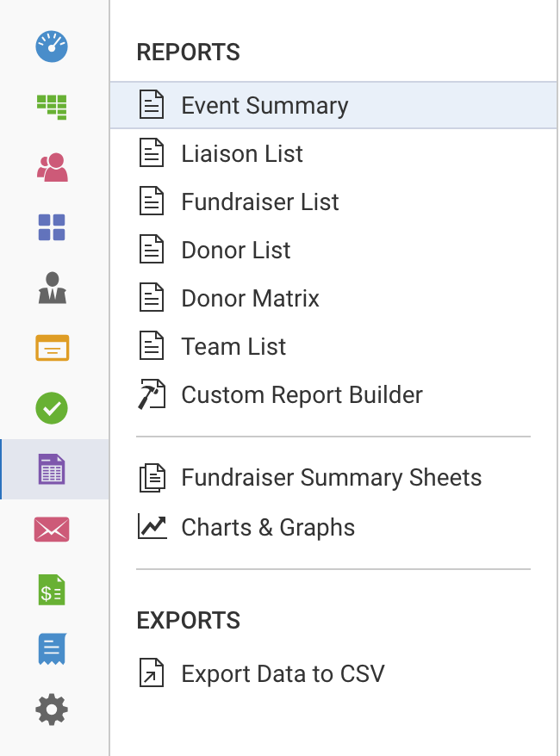The height and width of the screenshot is (756, 560).
Task: View Charts & Graphs
Action: pyautogui.click(x=268, y=527)
